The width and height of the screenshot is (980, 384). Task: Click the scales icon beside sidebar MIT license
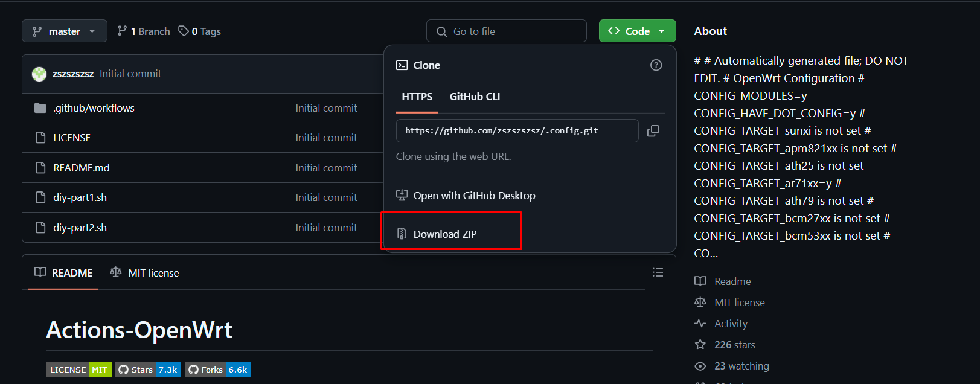click(x=700, y=302)
